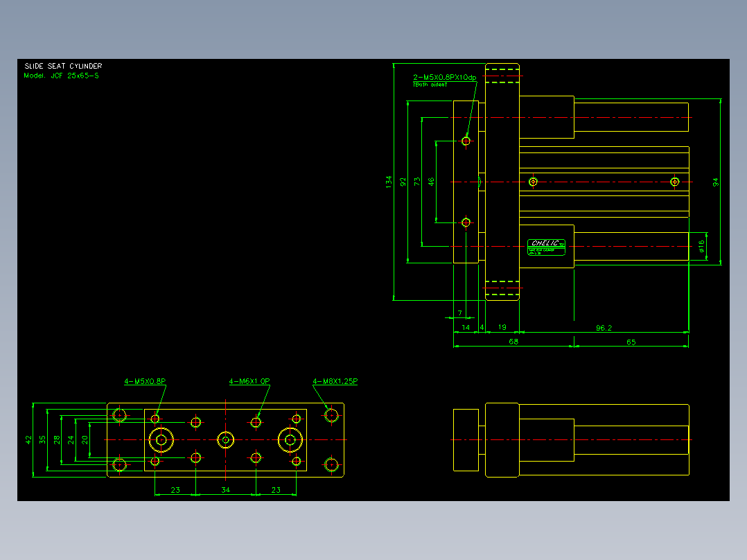This screenshot has height=560, width=747.
Task: Click the '94' vertical dimension value
Action: [x=715, y=182]
